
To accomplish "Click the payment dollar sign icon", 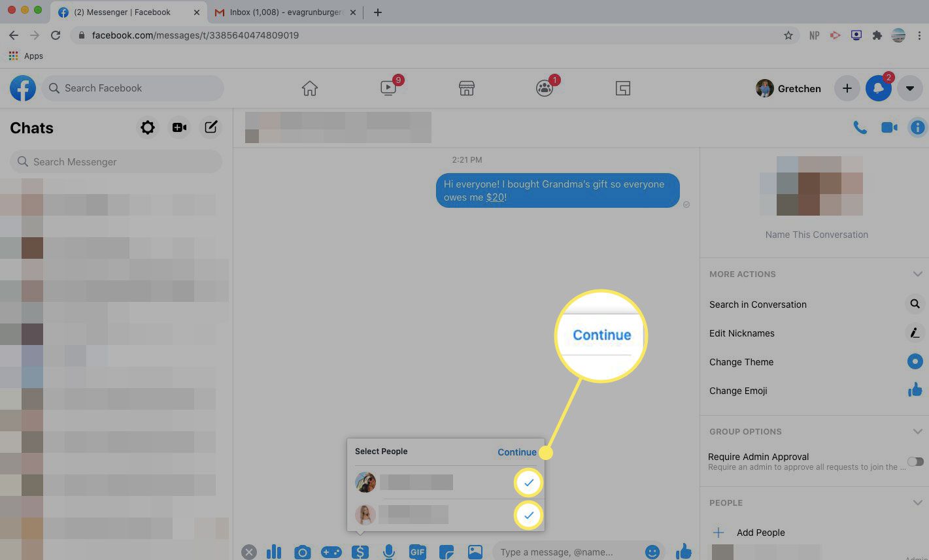I will (360, 552).
